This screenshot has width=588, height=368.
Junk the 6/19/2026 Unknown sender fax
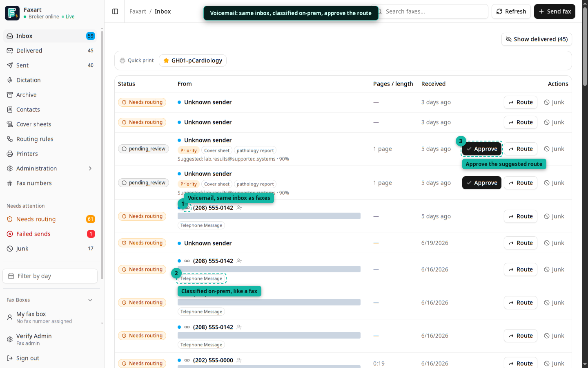tap(554, 243)
